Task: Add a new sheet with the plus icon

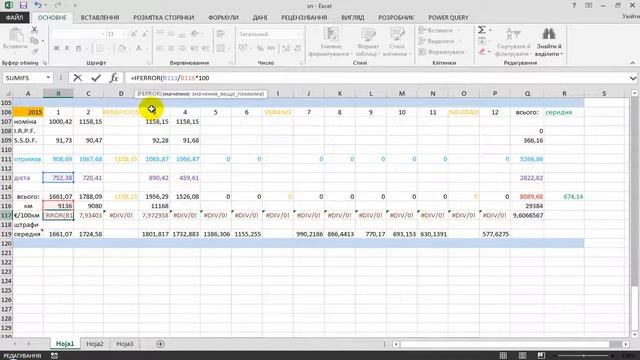Action: coord(160,344)
